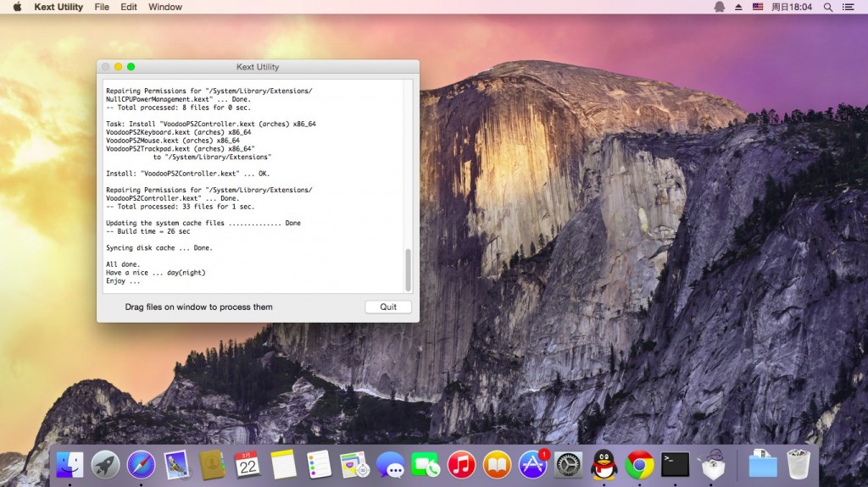Click the 'Have a nice ... day(night)' line
The image size is (868, 487).
pos(156,273)
